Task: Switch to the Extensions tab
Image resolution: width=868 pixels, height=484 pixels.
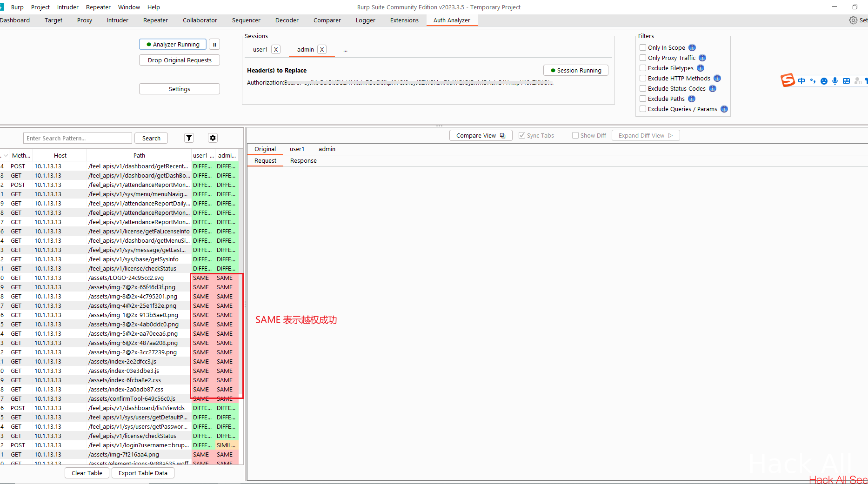Action: click(404, 20)
